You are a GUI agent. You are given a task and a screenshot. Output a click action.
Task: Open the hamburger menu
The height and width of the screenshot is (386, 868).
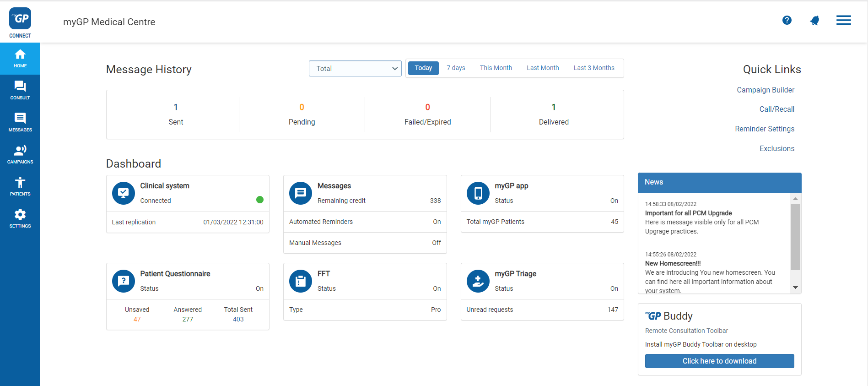click(843, 20)
